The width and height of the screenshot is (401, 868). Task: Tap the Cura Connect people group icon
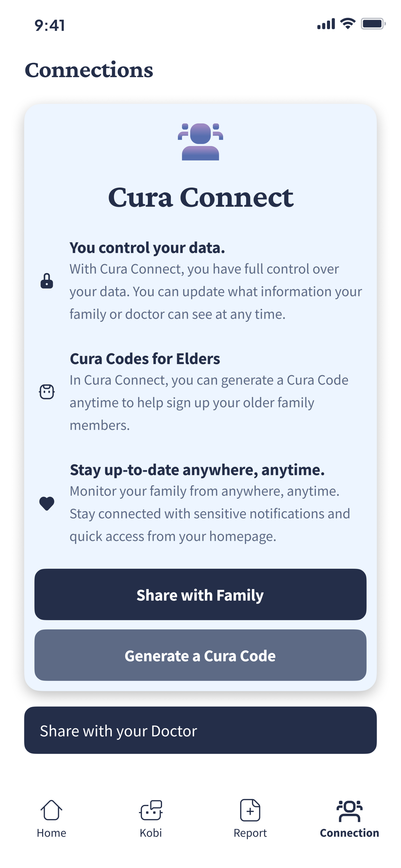pos(200,142)
